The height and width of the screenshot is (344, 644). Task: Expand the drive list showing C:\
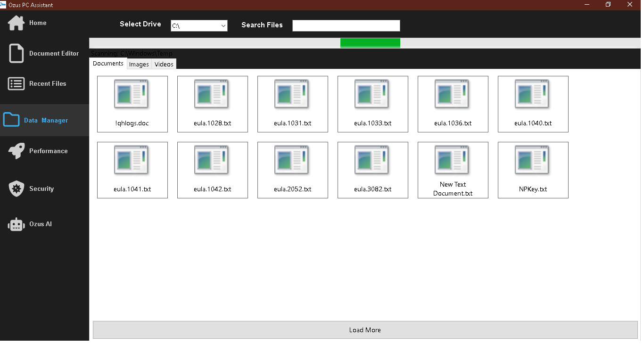[x=198, y=25]
